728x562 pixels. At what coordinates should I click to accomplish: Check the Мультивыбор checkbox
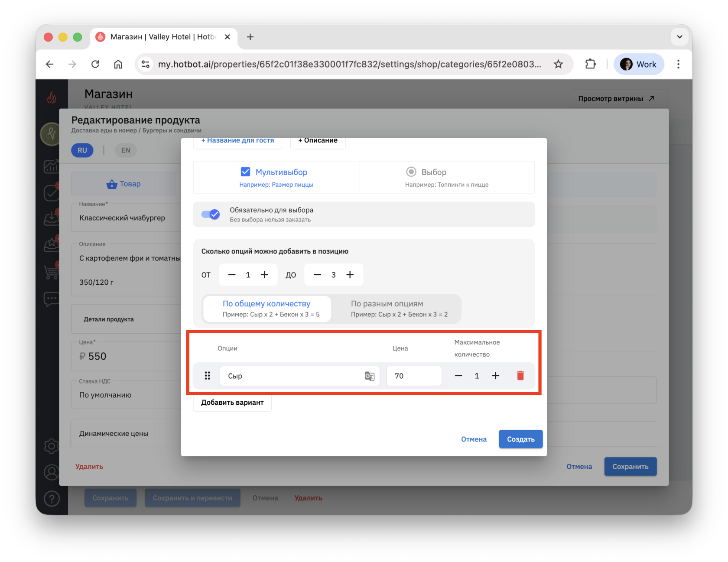245,172
